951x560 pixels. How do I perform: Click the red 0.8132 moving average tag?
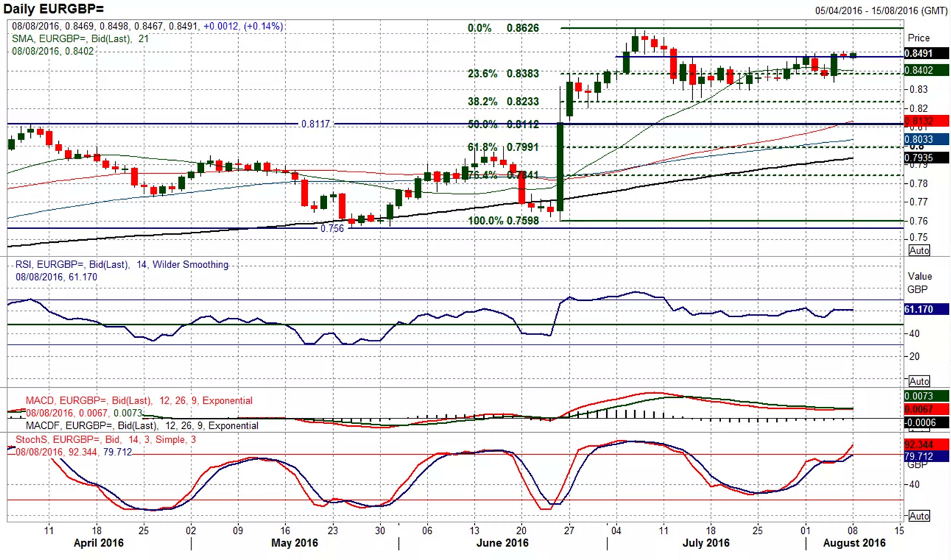[926, 121]
